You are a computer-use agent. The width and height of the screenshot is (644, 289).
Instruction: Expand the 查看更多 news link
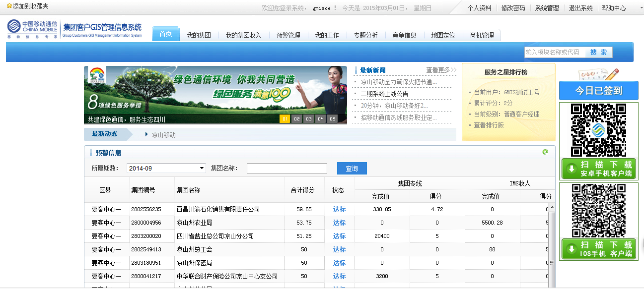tap(441, 70)
